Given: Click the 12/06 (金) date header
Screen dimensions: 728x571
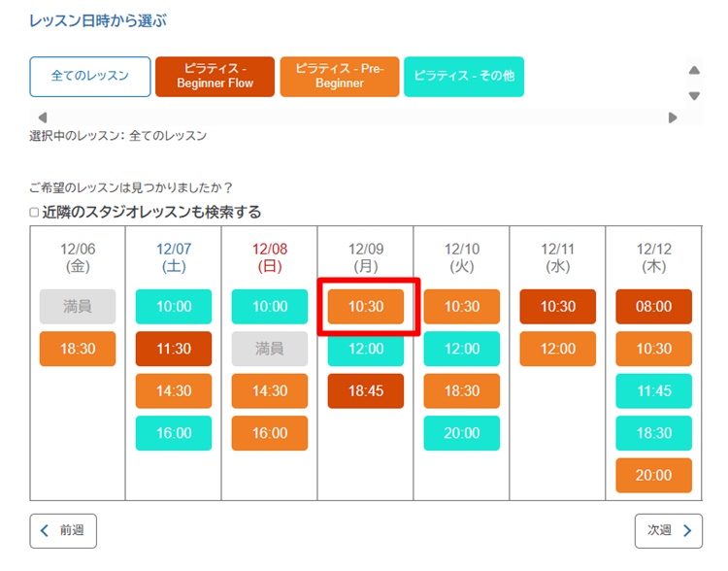Looking at the screenshot, I should (x=78, y=257).
